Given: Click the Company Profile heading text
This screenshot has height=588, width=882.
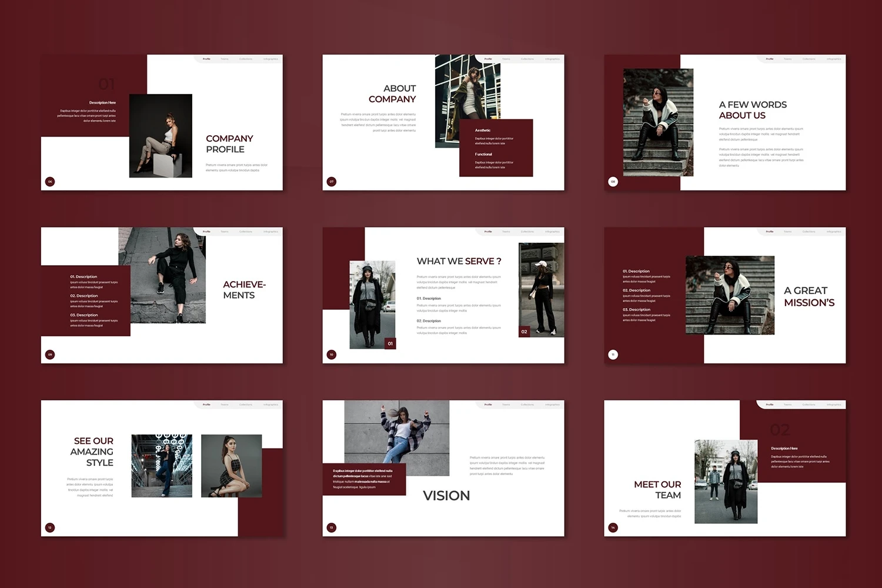Looking at the screenshot, I should click(x=229, y=144).
